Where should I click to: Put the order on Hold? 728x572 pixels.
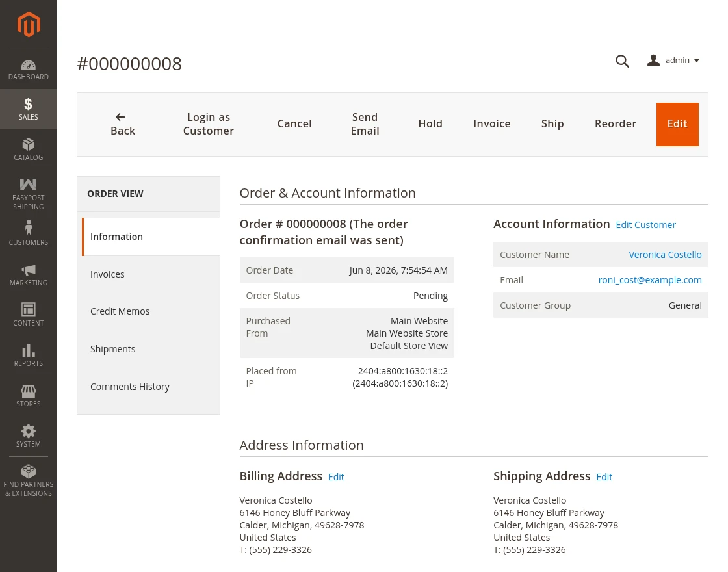pyautogui.click(x=430, y=124)
